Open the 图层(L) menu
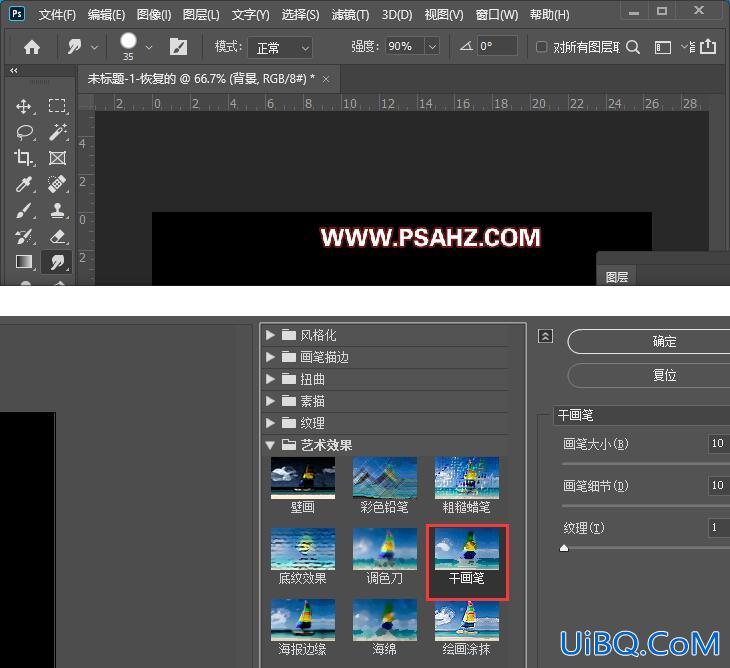 201,15
